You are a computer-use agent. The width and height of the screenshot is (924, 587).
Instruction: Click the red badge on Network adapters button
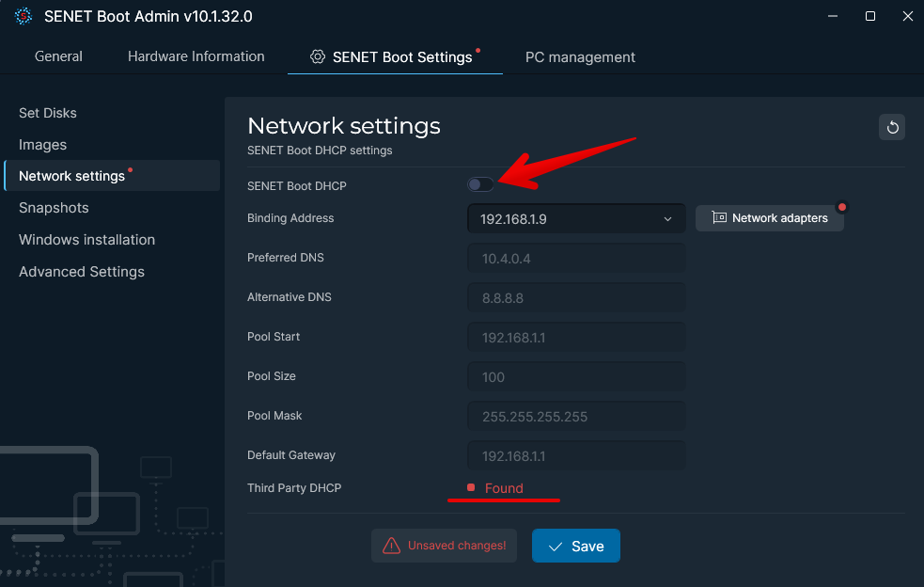coord(841,206)
